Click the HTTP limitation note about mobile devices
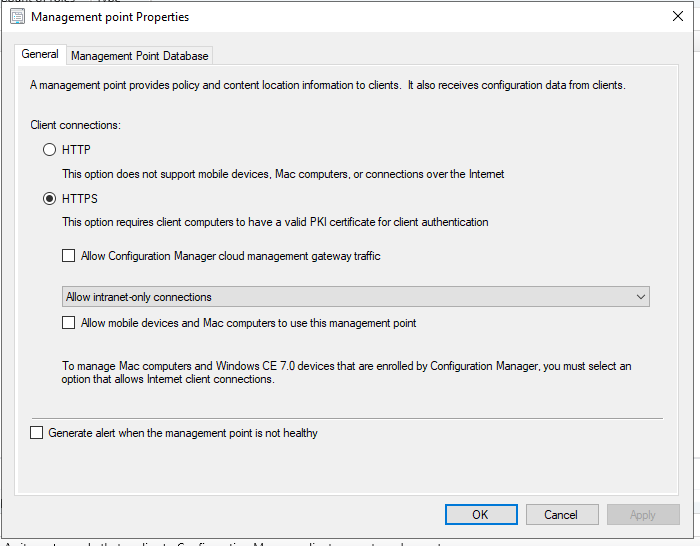 283,174
